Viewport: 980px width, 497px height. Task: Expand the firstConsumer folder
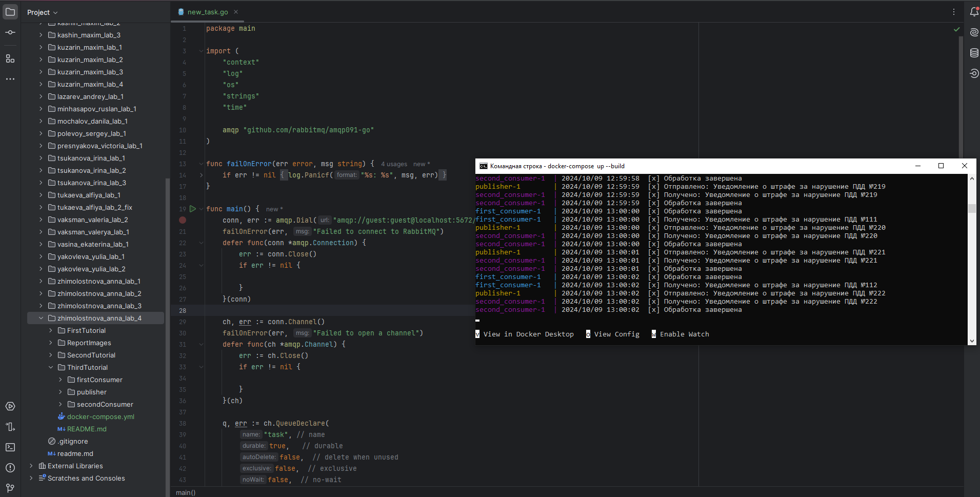pyautogui.click(x=61, y=380)
